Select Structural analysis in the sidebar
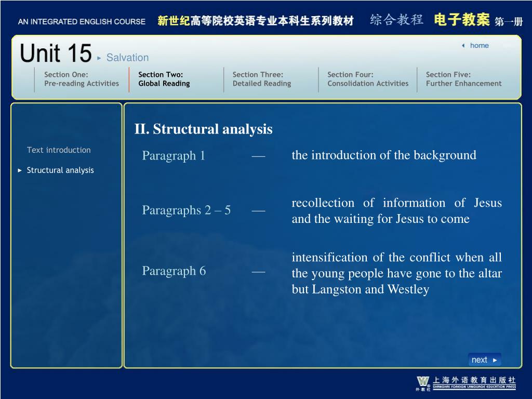The image size is (532, 399). pos(60,170)
